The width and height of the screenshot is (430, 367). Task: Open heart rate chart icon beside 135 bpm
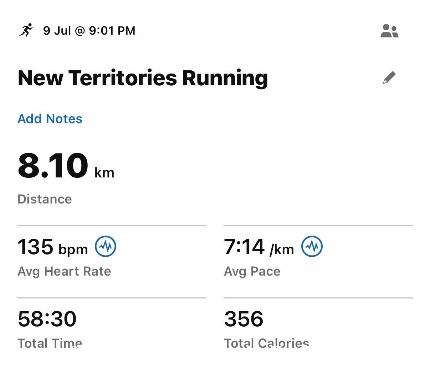106,246
